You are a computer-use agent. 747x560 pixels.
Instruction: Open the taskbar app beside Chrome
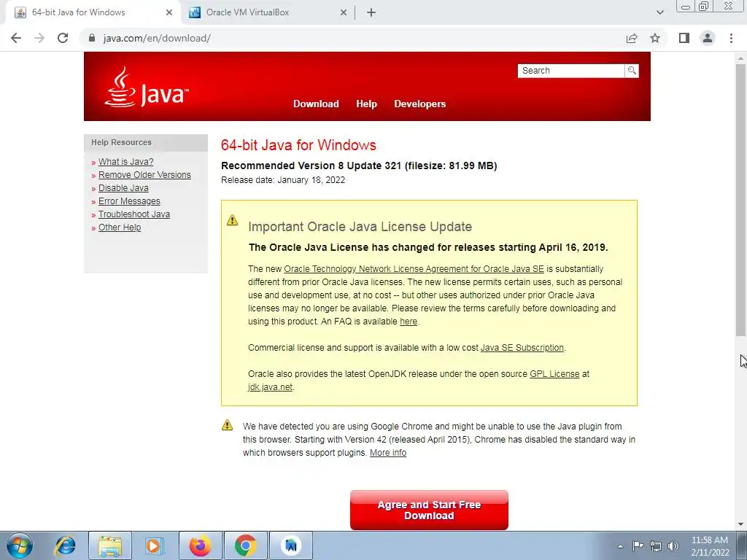tap(291, 545)
